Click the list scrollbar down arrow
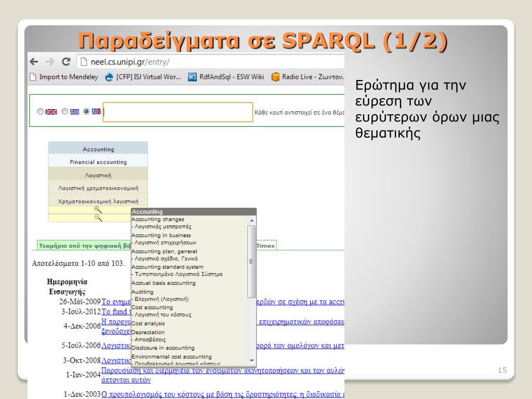532x399 pixels. [x=252, y=361]
